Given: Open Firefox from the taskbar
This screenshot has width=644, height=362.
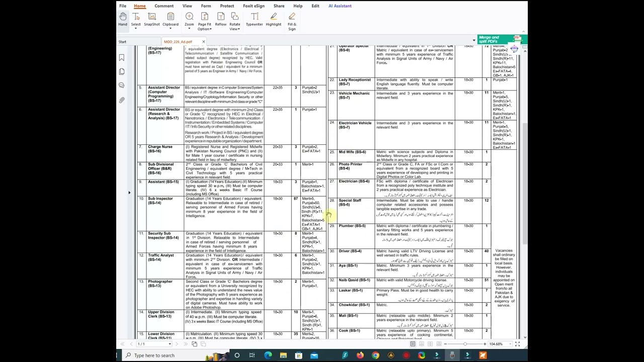Looking at the screenshot, I should pyautogui.click(x=360, y=355).
